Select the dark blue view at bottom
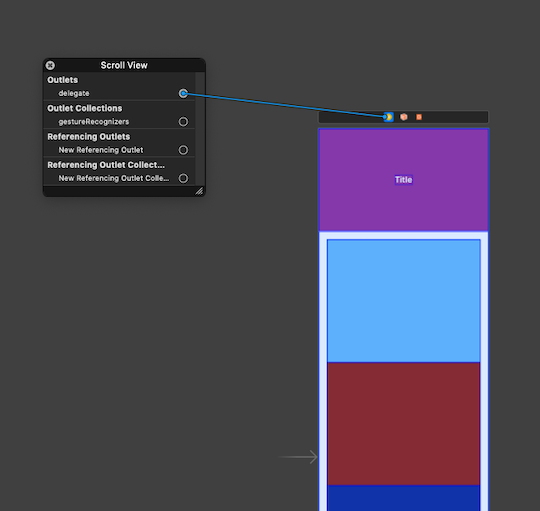This screenshot has height=511, width=540. (x=404, y=498)
